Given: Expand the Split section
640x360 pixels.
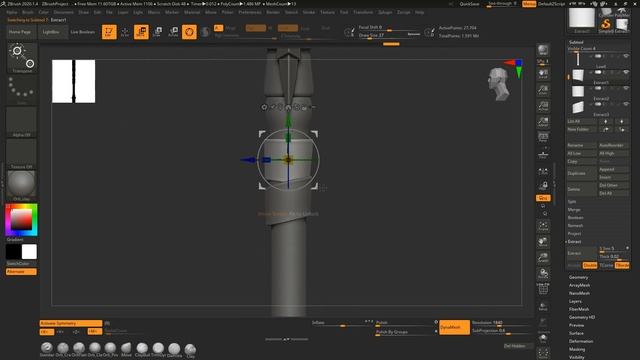Looking at the screenshot, I should point(572,202).
